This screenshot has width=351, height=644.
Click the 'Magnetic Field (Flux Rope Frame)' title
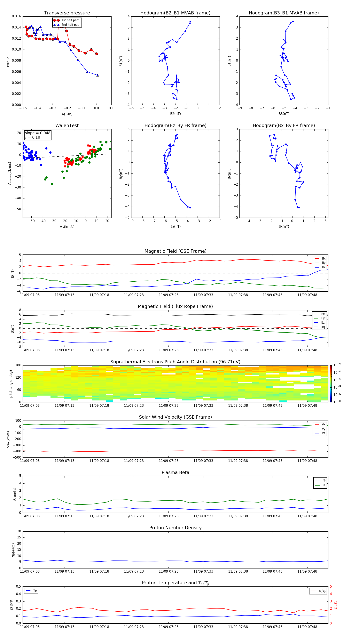pyautogui.click(x=175, y=307)
